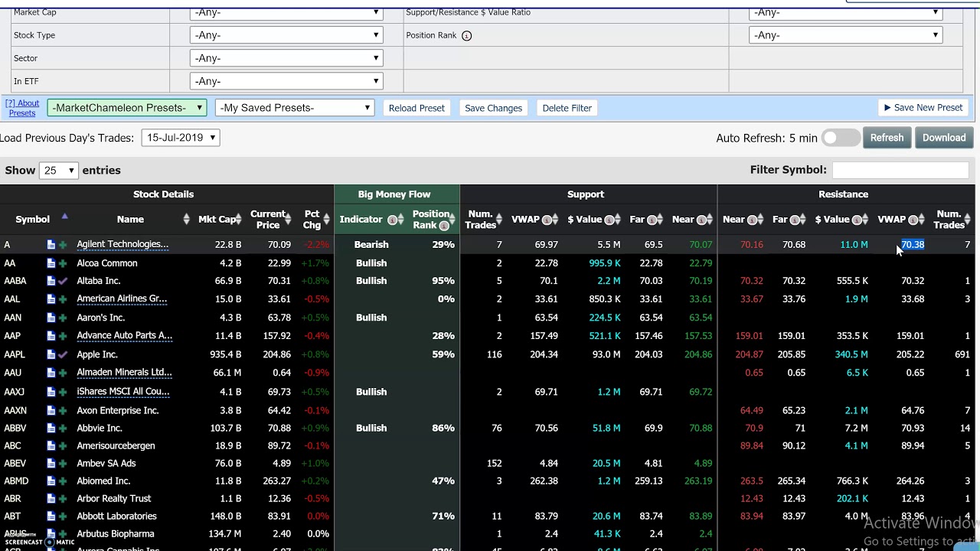Image resolution: width=980 pixels, height=551 pixels.
Task: Click the plus icon for Abbvie Inc.
Action: [x=63, y=429]
